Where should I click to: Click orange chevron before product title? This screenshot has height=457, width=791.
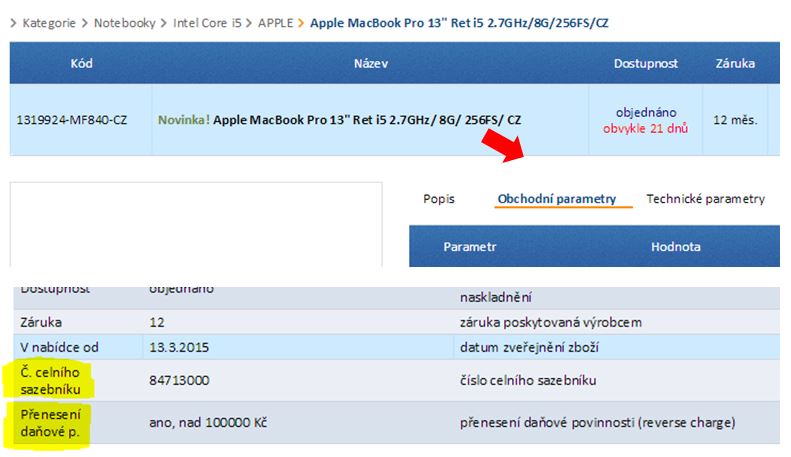tap(301, 23)
